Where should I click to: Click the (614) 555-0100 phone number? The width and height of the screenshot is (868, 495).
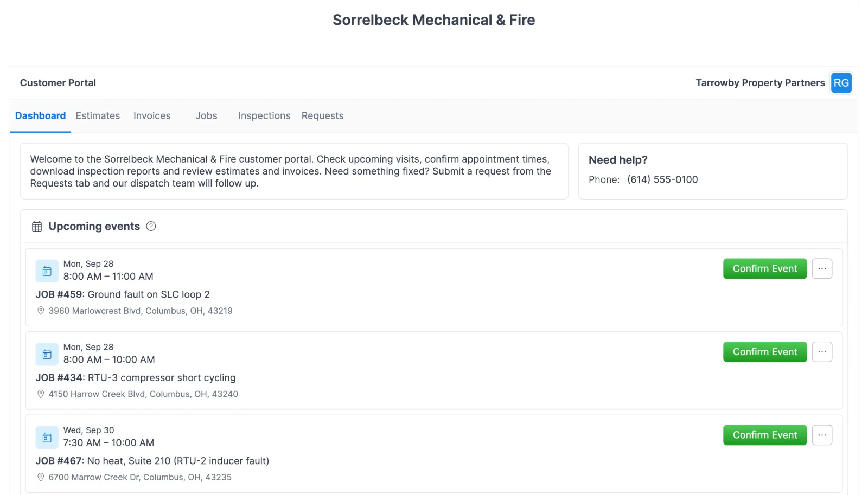(662, 179)
